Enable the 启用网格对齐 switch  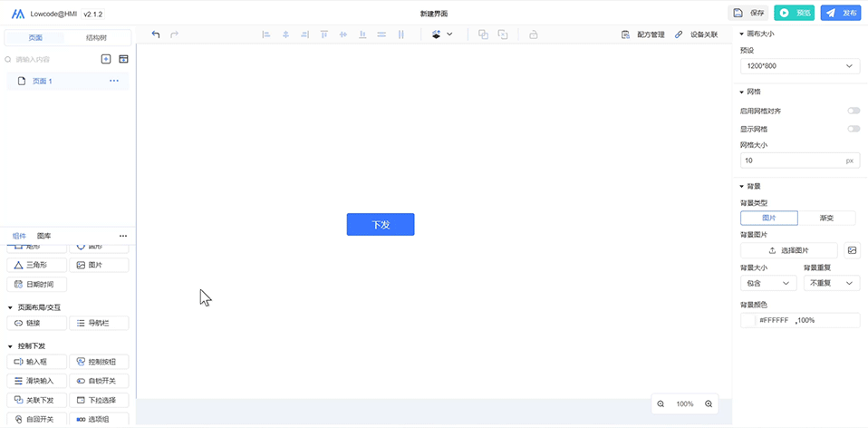[x=853, y=111]
